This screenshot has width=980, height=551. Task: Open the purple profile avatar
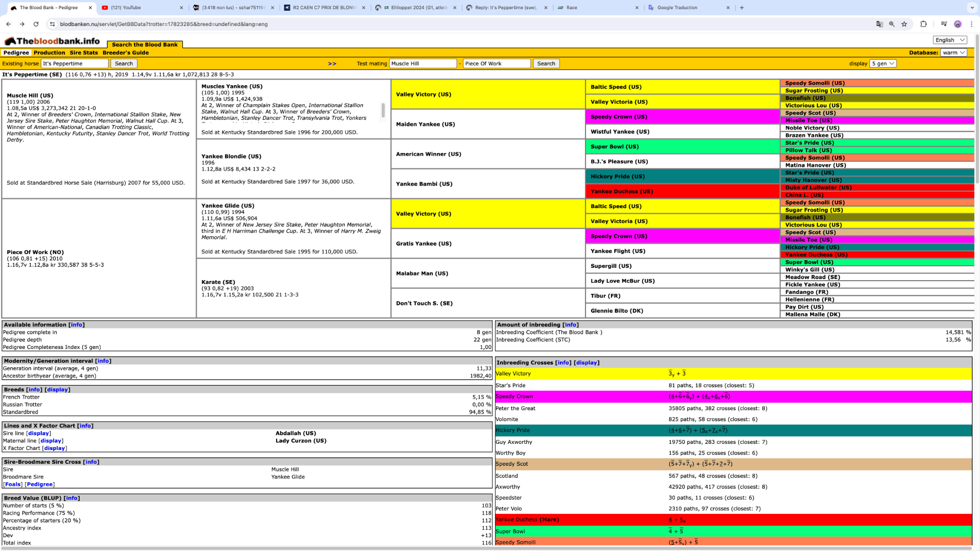tap(958, 24)
